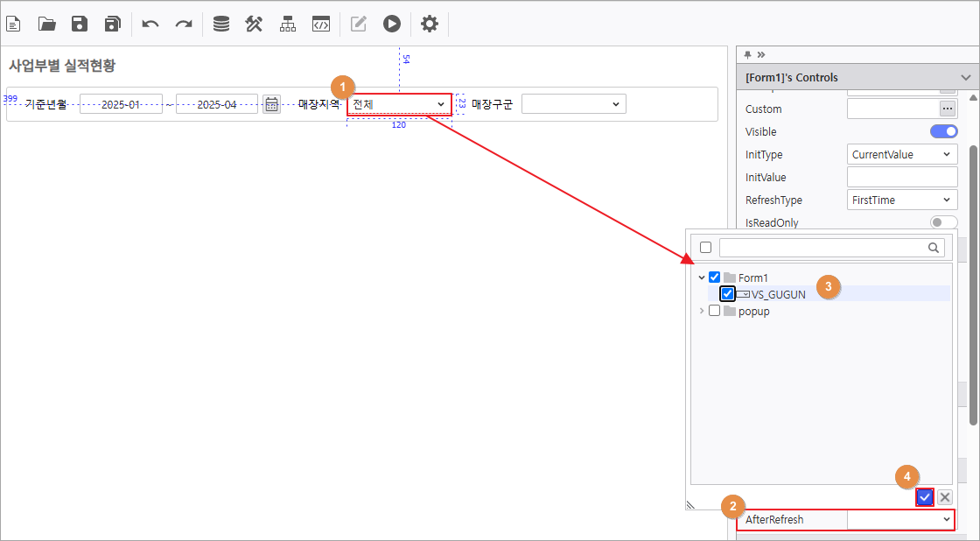The width and height of the screenshot is (980, 541).
Task: Uncheck the VS_GUGUN checkbox
Action: click(x=727, y=294)
